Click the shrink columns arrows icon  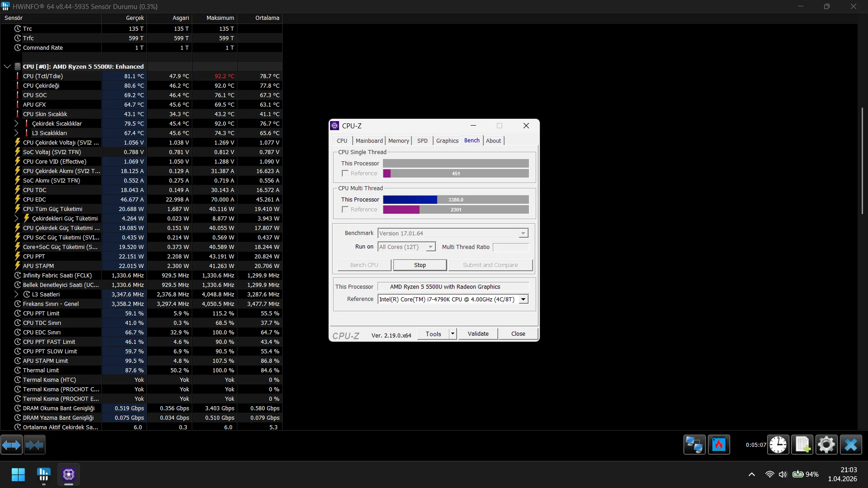click(34, 445)
